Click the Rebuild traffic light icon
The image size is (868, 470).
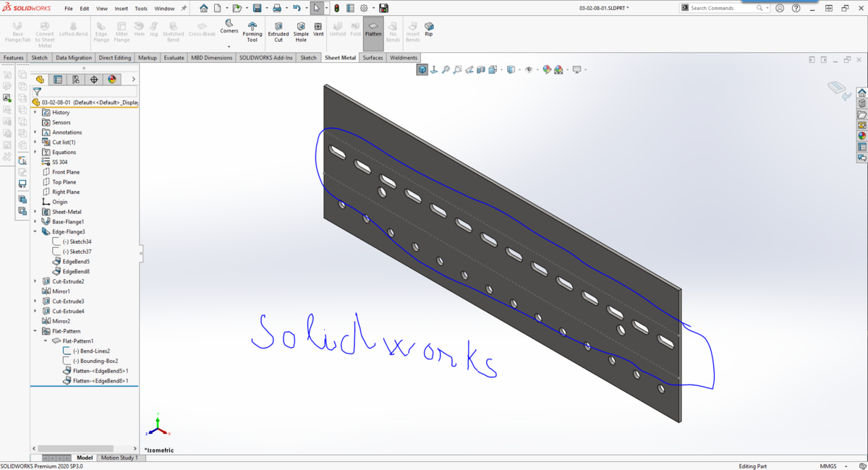[336, 8]
